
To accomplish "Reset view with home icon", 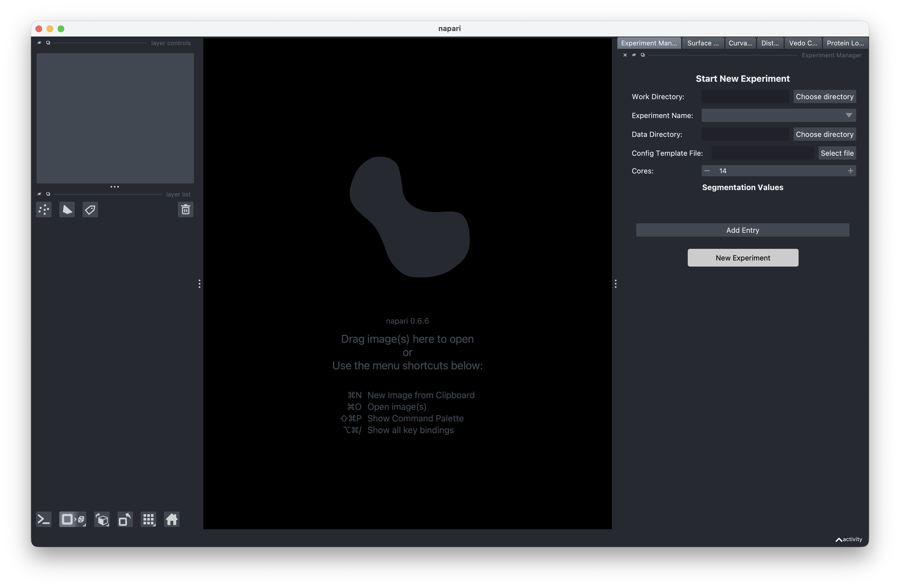I will pos(172,519).
